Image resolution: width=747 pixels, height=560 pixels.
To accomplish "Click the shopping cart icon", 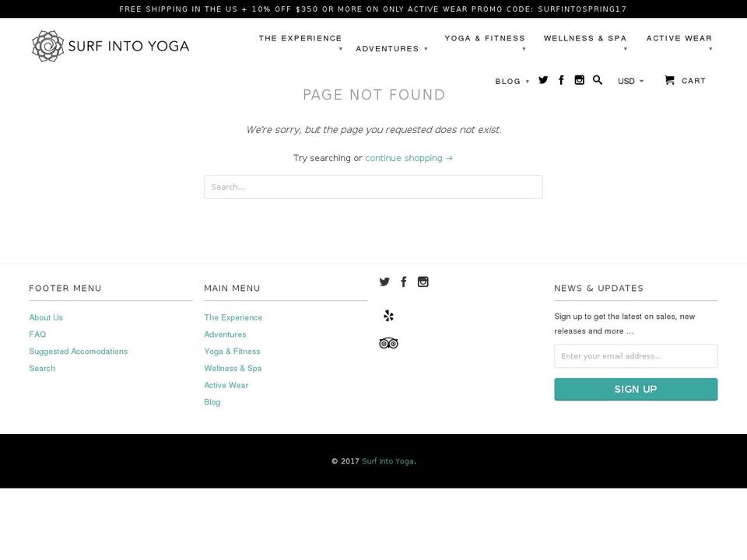I will [x=669, y=80].
